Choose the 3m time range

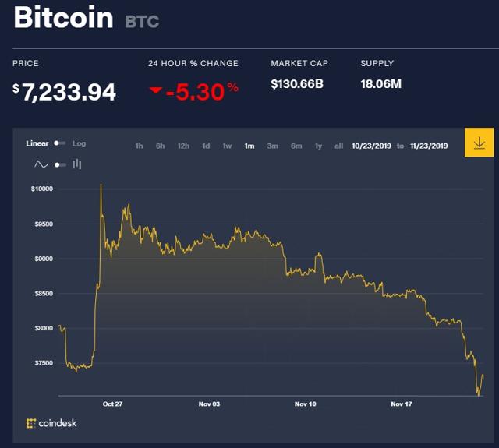coord(273,146)
